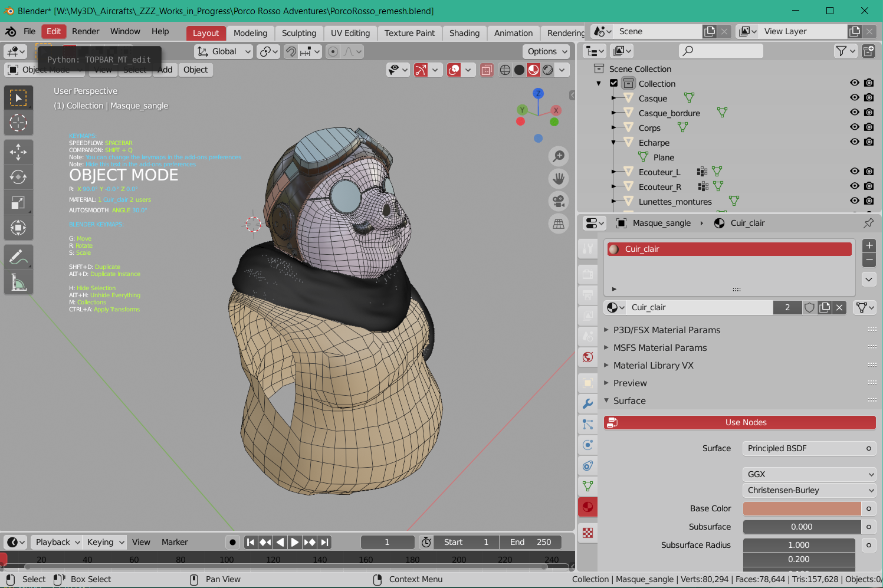Open the Options dropdown in viewport header
883x588 pixels.
[546, 52]
